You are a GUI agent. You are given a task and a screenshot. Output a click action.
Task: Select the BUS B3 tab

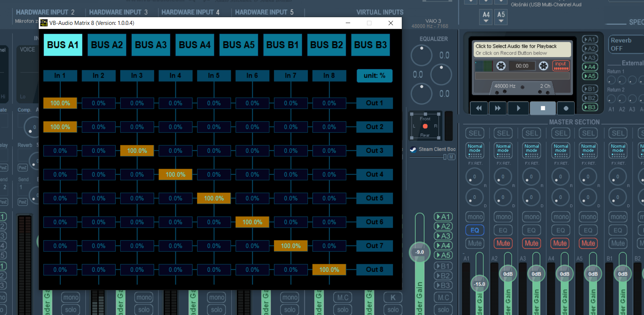370,45
